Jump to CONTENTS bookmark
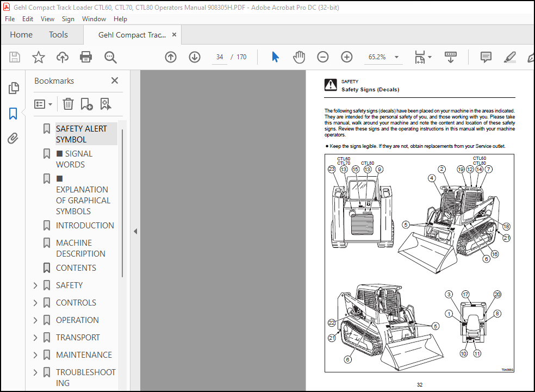535x392 pixels. coord(76,268)
